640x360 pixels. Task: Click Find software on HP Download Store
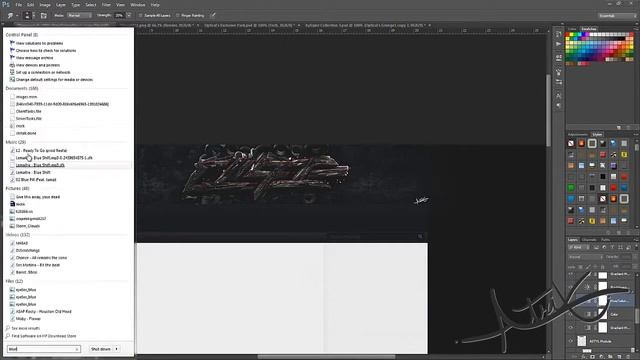(44, 336)
